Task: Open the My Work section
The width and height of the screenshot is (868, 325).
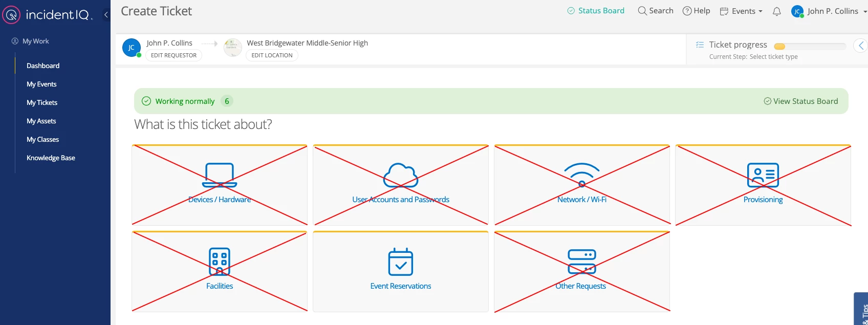Action: coord(36,41)
